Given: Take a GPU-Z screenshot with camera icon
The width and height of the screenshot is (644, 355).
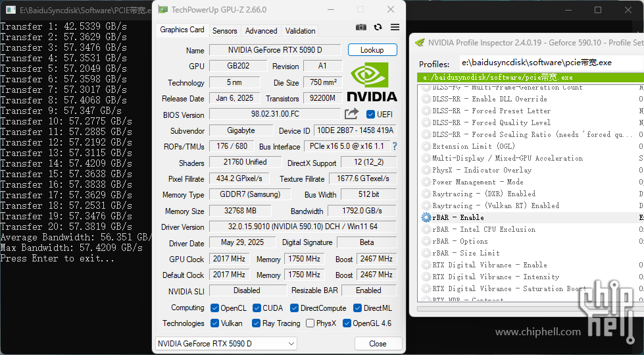Looking at the screenshot, I should click(x=361, y=27).
